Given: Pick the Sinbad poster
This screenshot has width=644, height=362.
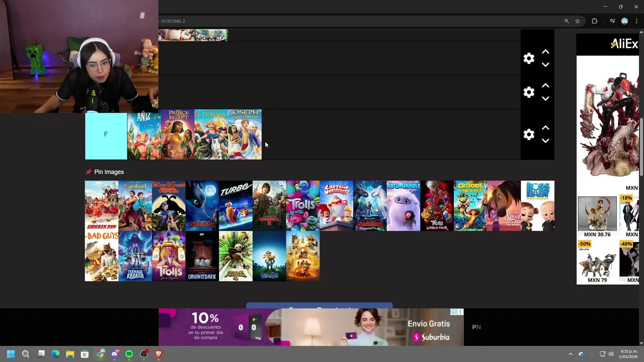Looking at the screenshot, I should (x=135, y=206).
